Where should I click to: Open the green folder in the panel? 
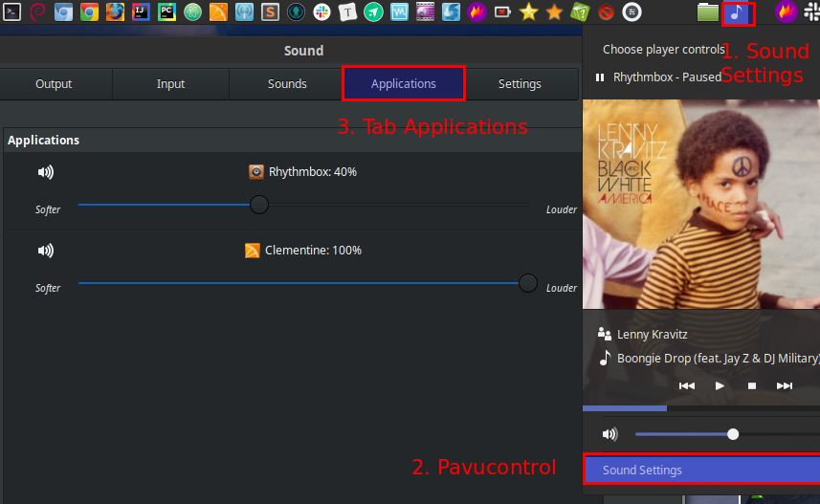coord(707,12)
